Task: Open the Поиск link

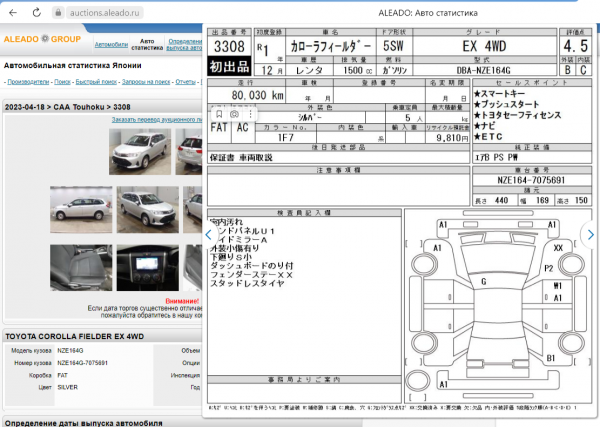Action: click(62, 81)
